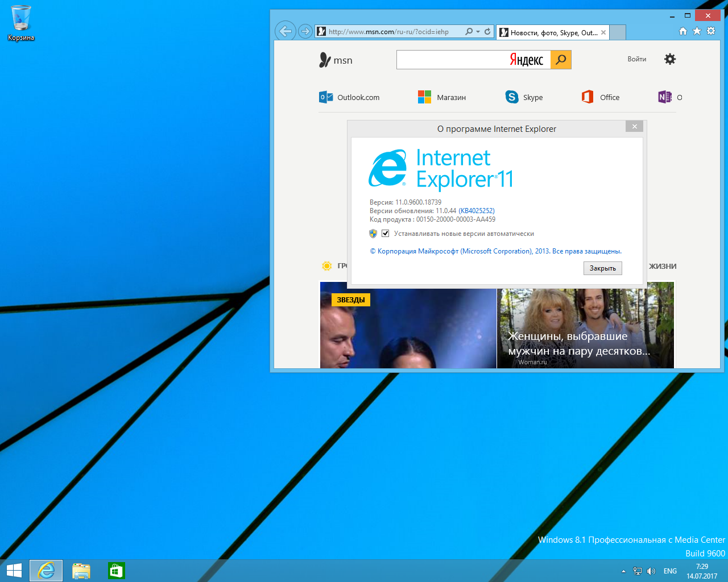Click the 'Закрыть' button
The width and height of the screenshot is (728, 582).
603,268
